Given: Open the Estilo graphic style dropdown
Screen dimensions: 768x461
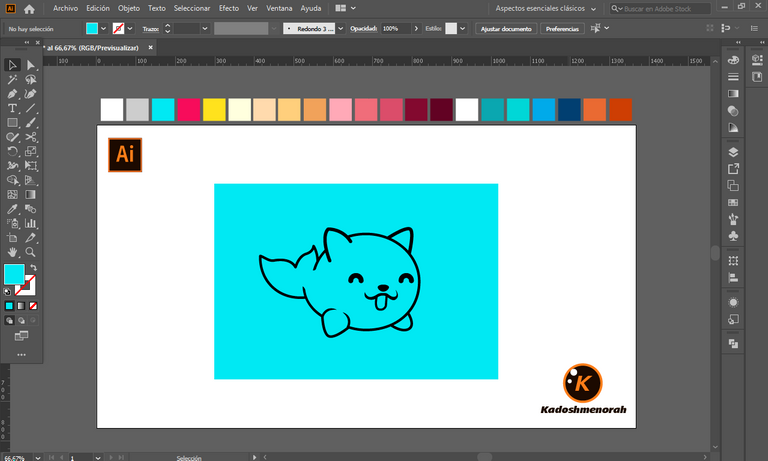Looking at the screenshot, I should click(x=462, y=28).
